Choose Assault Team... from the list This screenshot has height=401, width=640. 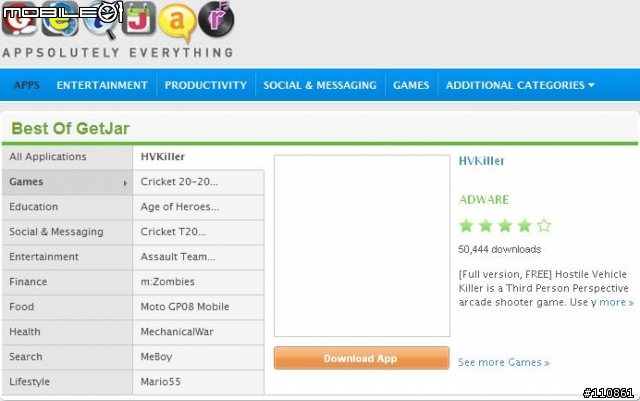pyautogui.click(x=198, y=256)
